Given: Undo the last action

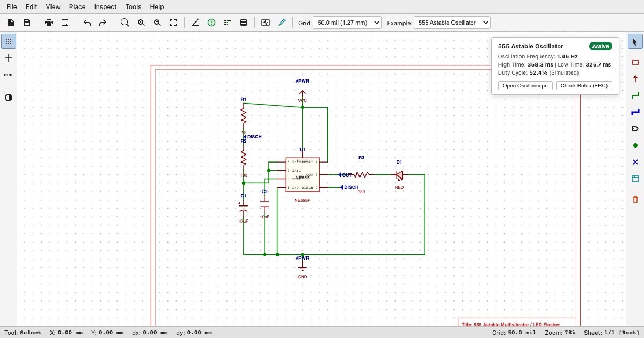Looking at the screenshot, I should [87, 23].
